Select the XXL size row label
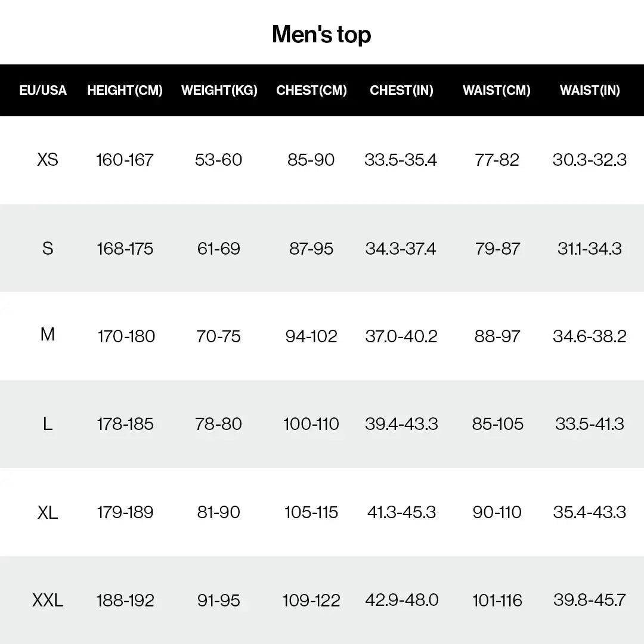 [x=48, y=600]
